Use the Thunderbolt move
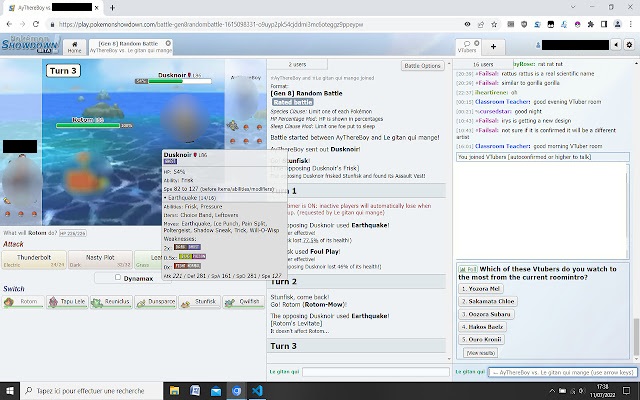This screenshot has width=640, height=400. coord(34,260)
